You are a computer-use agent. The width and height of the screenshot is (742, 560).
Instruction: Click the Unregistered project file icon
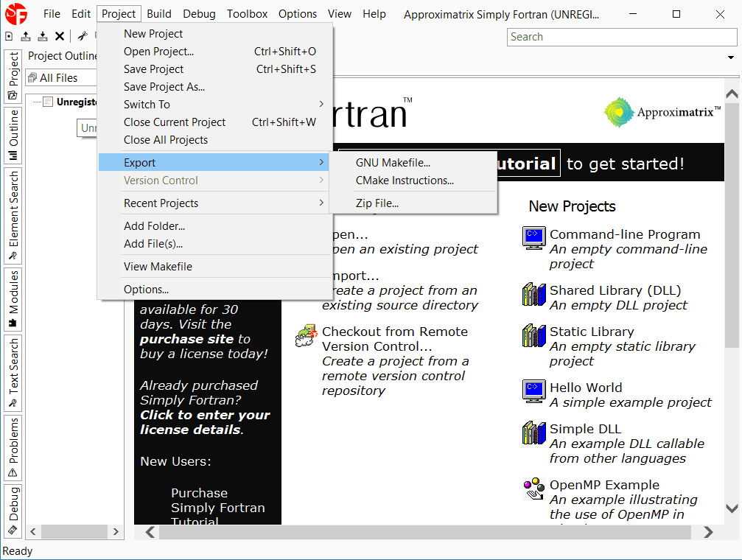48,102
